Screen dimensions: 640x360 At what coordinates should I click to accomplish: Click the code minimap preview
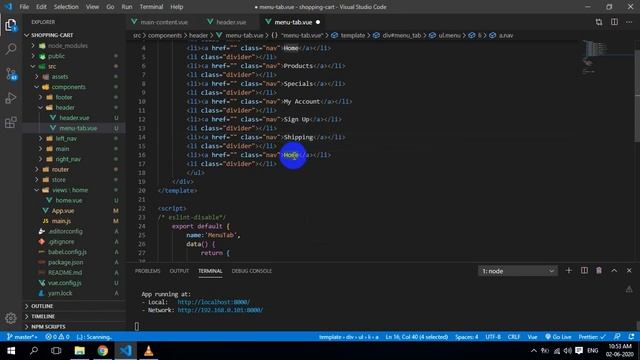[595, 57]
